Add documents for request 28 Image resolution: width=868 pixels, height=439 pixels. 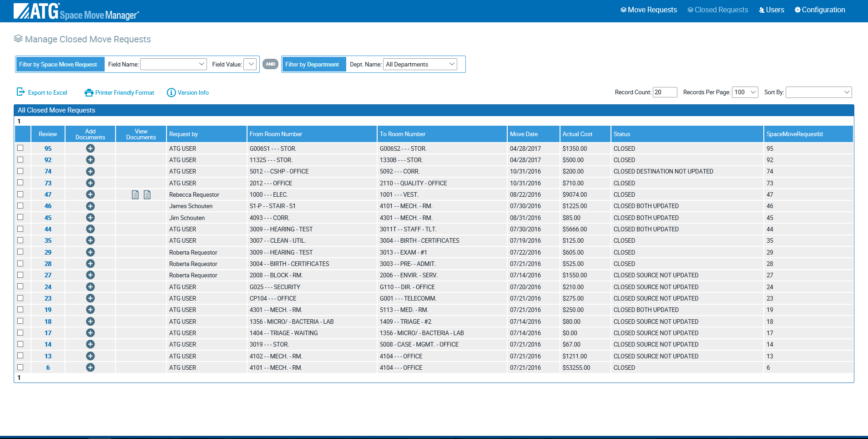(90, 264)
